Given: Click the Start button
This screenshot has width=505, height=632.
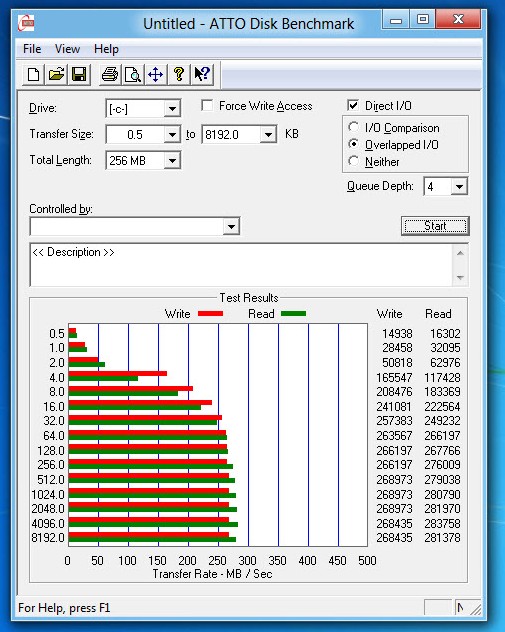Looking at the screenshot, I should click(435, 226).
